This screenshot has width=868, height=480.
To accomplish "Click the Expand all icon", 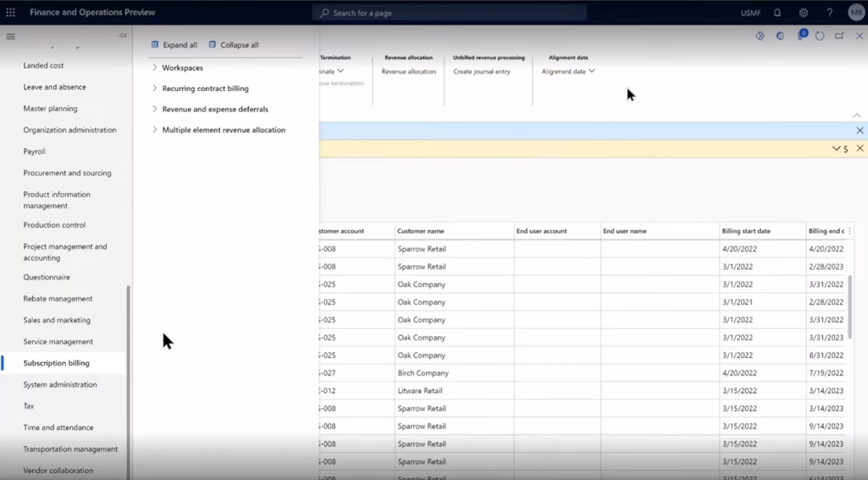I will tap(155, 45).
